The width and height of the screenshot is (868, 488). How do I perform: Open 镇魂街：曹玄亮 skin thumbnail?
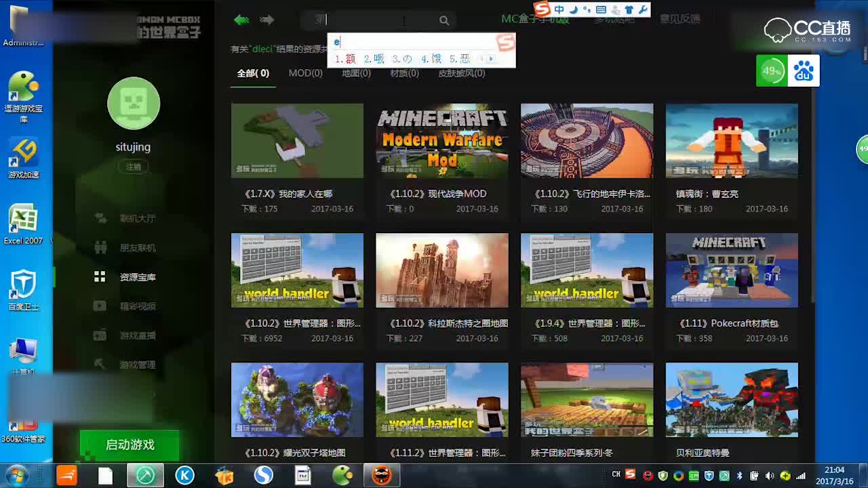732,141
